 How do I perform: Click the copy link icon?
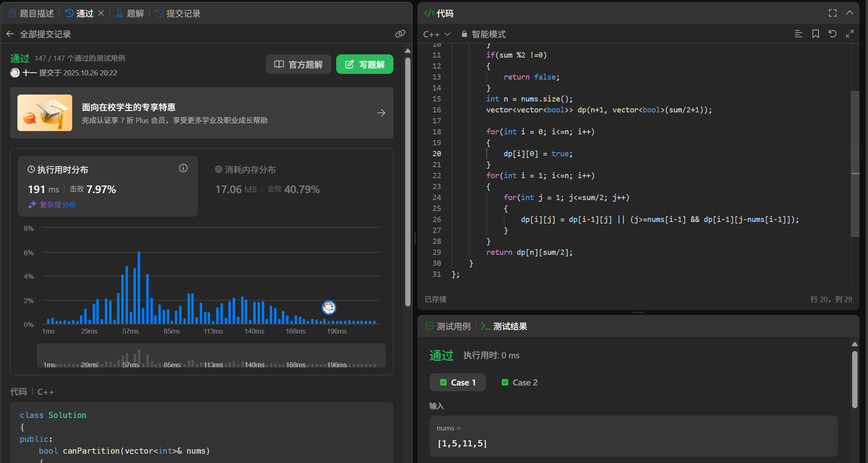coord(400,34)
